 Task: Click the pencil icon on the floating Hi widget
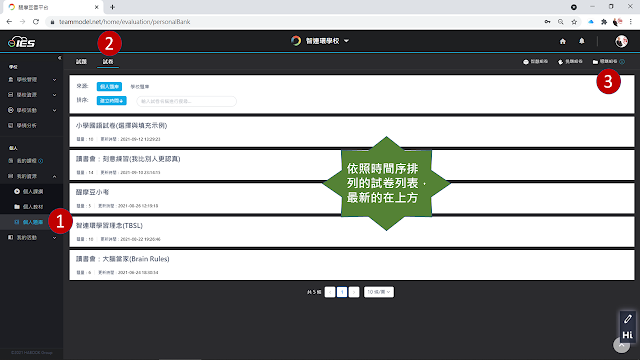pos(628,319)
